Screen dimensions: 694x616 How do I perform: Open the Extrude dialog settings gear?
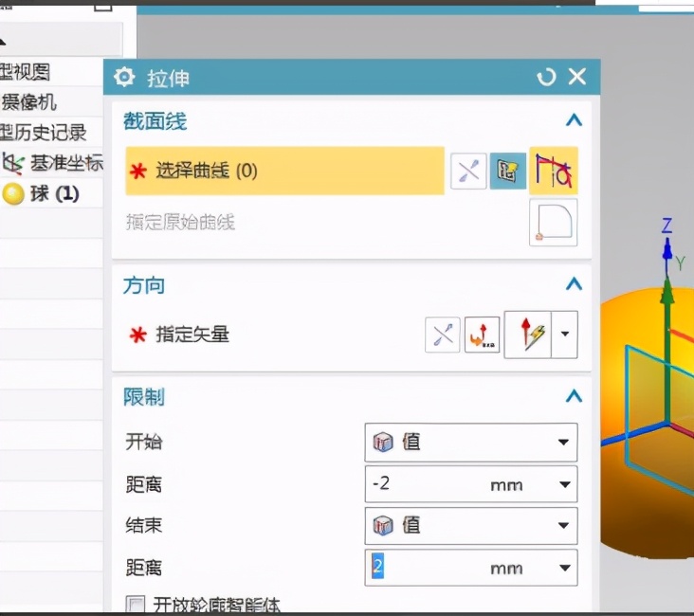124,77
